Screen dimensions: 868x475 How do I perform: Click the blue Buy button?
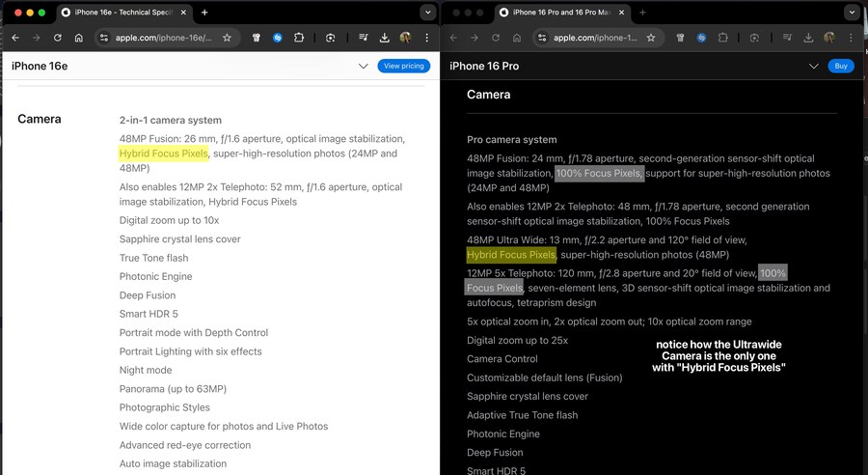click(x=841, y=66)
